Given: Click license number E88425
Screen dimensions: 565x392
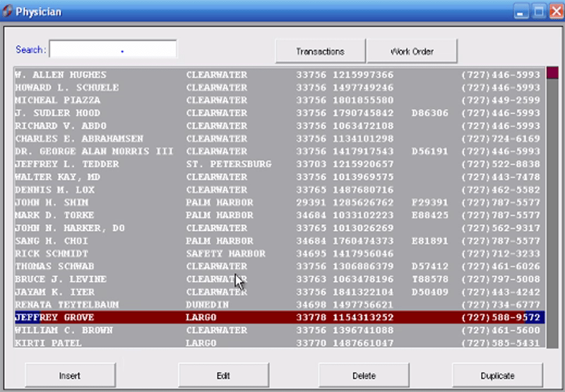Looking at the screenshot, I should pyautogui.click(x=430, y=215).
